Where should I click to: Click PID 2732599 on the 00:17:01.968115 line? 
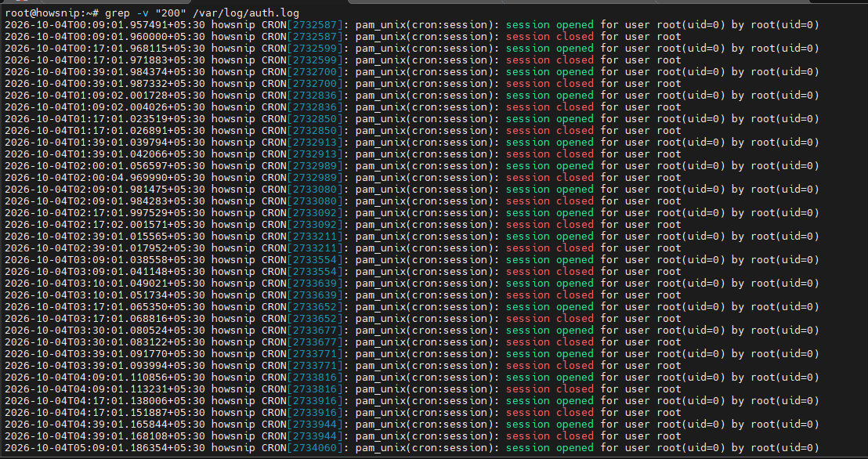coord(314,48)
